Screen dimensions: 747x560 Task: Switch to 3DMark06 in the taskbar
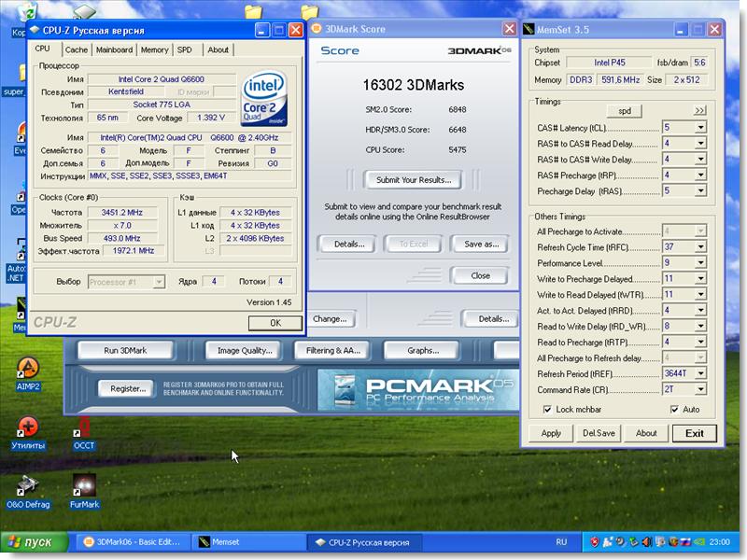click(x=131, y=541)
